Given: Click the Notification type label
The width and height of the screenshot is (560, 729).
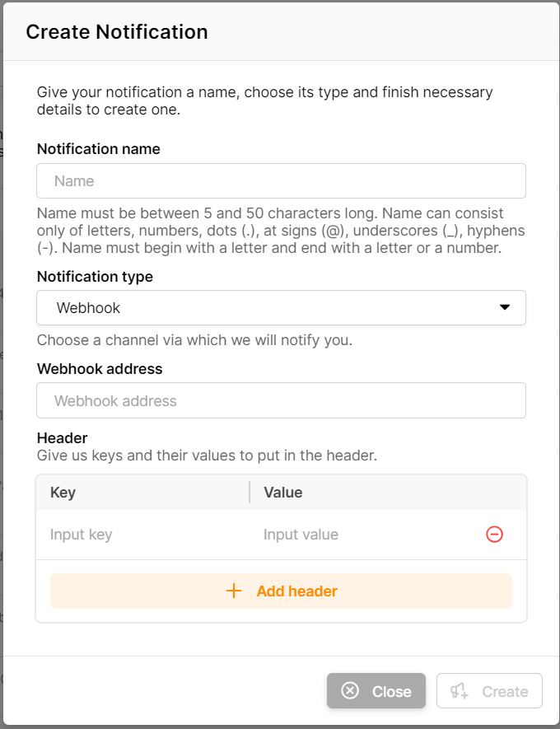Looking at the screenshot, I should coord(95,277).
